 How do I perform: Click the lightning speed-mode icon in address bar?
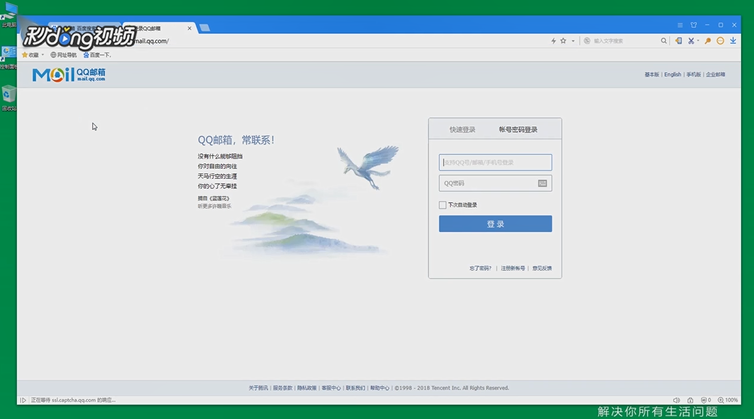pyautogui.click(x=553, y=41)
